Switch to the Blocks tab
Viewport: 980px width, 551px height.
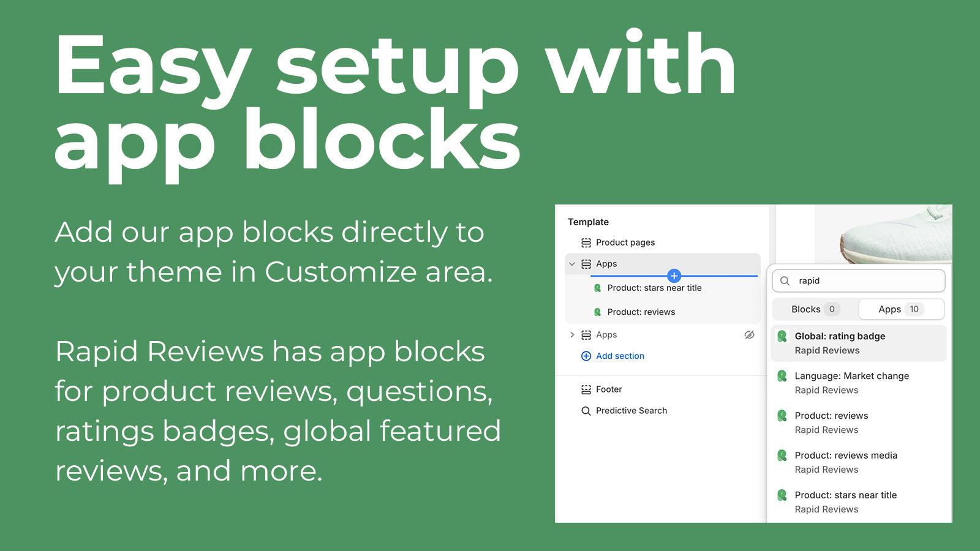(814, 309)
